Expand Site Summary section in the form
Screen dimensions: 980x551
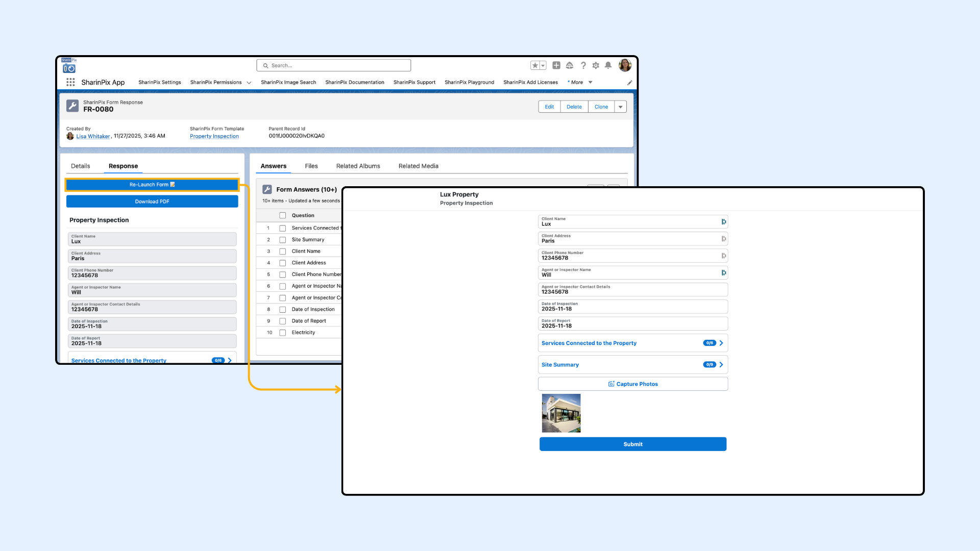tap(632, 365)
